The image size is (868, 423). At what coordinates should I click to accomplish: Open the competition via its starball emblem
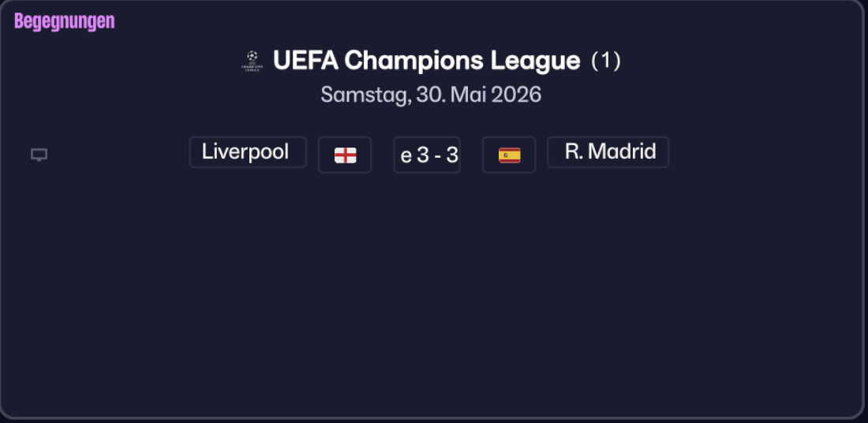point(251,61)
